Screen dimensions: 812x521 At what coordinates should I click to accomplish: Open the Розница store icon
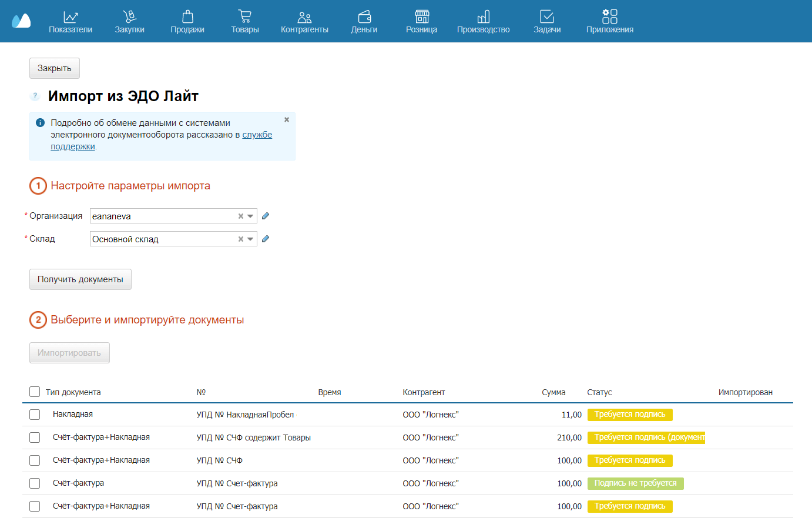[x=422, y=17]
